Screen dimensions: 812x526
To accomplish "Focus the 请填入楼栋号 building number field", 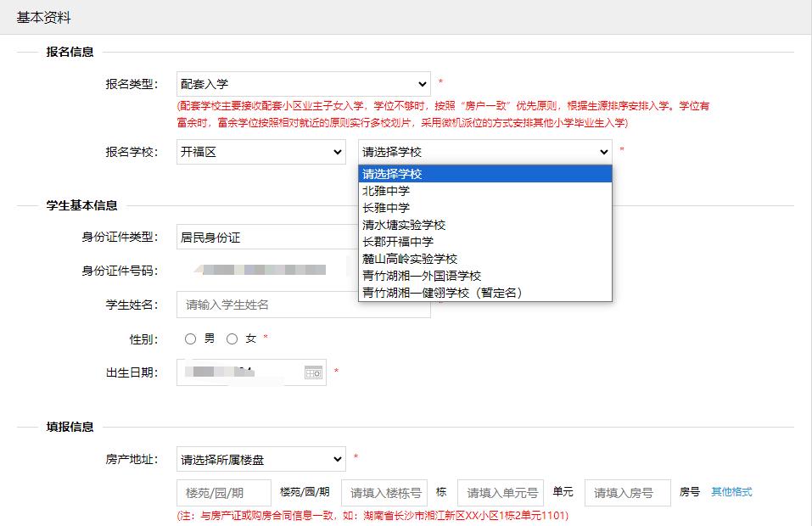I will [384, 493].
